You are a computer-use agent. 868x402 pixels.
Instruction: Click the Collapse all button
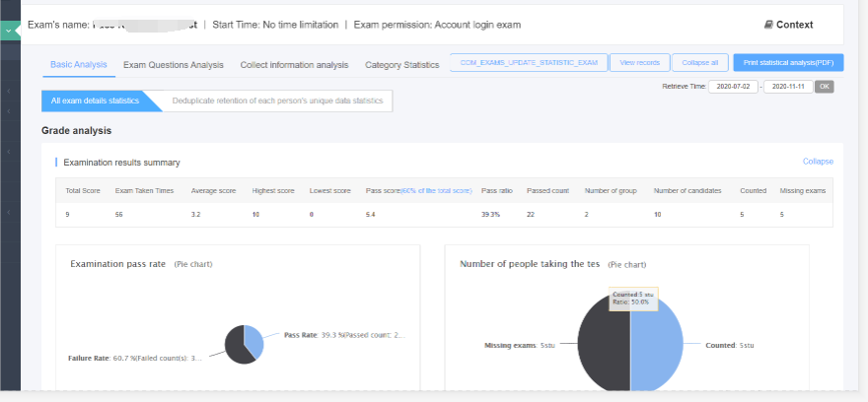[700, 62]
